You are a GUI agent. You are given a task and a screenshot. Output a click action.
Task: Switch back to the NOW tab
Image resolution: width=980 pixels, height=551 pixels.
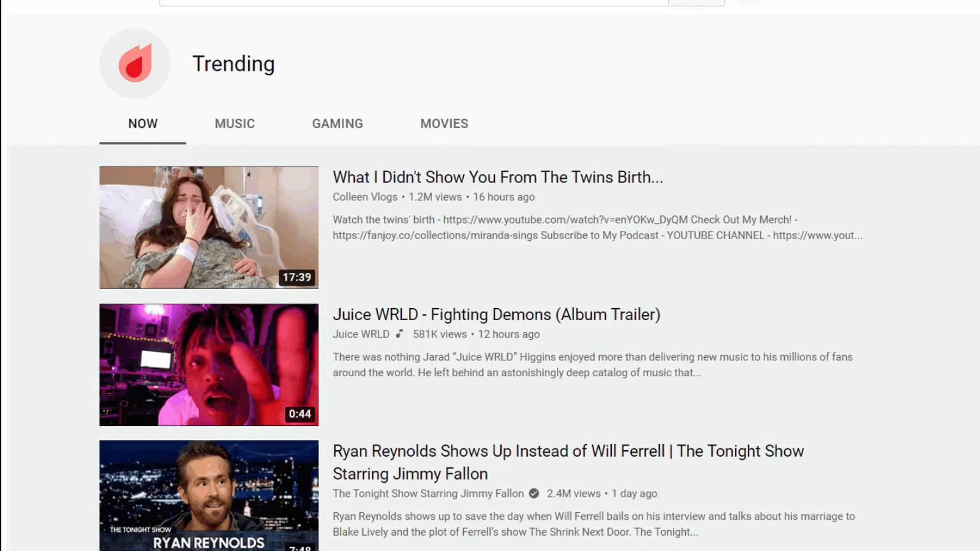coord(142,124)
